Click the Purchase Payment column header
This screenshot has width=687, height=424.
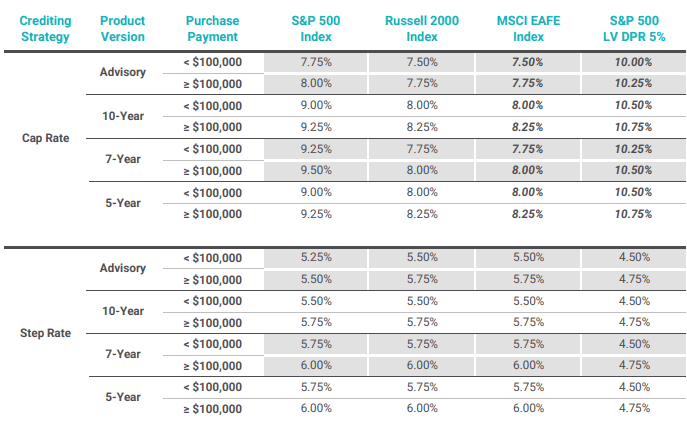212,29
